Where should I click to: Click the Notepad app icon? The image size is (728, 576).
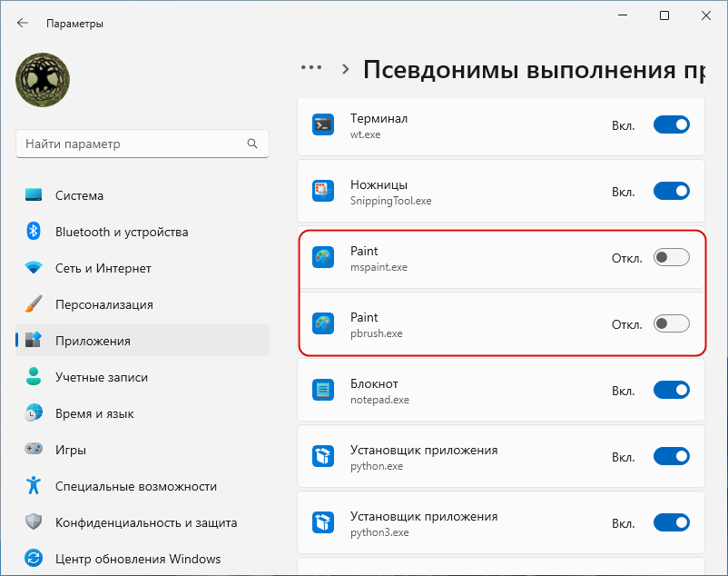pyautogui.click(x=323, y=391)
